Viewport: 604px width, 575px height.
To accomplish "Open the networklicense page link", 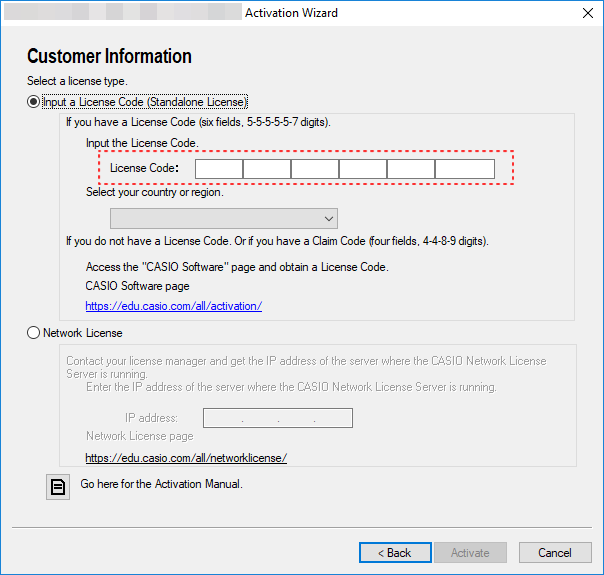I will click(x=186, y=458).
